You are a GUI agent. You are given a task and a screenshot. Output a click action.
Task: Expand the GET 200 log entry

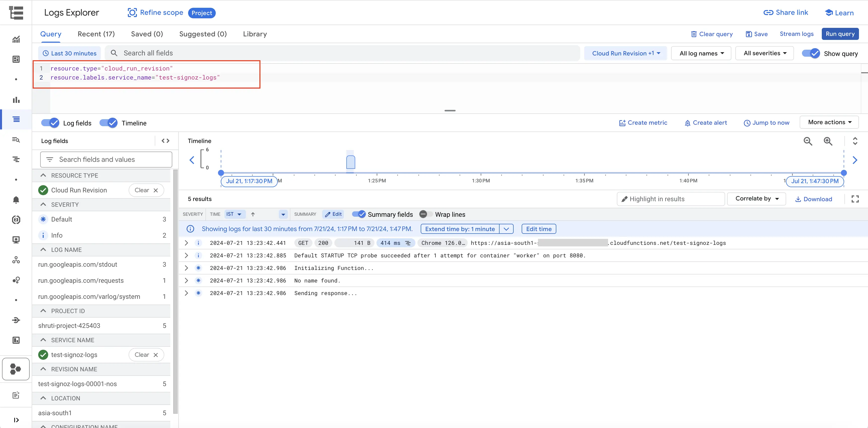tap(186, 243)
